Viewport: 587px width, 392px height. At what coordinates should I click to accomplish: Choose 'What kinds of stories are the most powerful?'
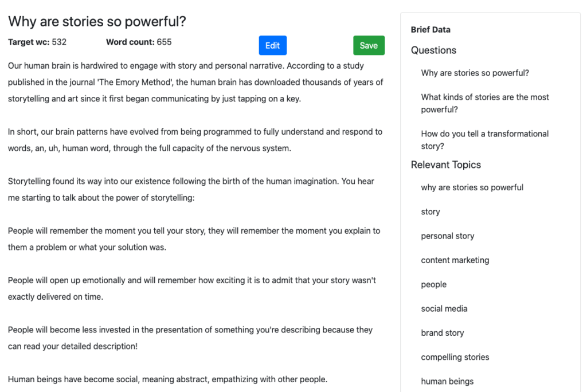click(485, 103)
